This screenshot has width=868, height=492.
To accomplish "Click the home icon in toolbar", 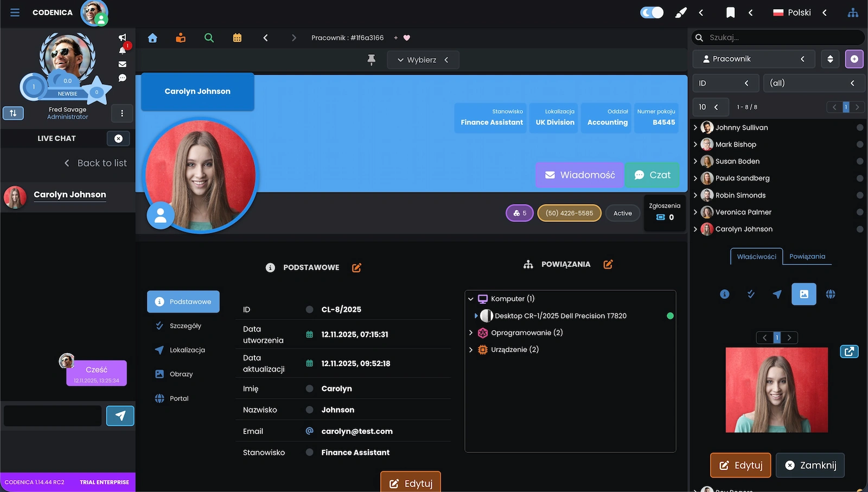I will pos(152,38).
